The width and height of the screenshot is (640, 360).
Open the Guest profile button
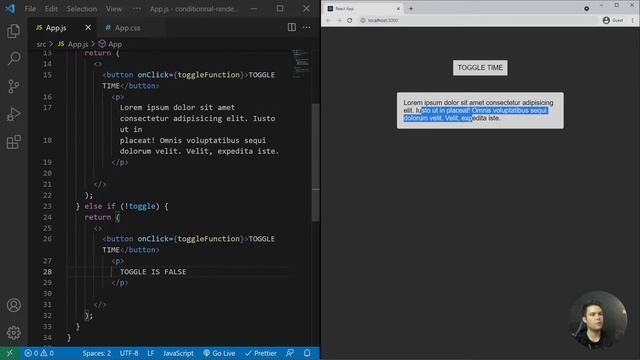[x=613, y=20]
